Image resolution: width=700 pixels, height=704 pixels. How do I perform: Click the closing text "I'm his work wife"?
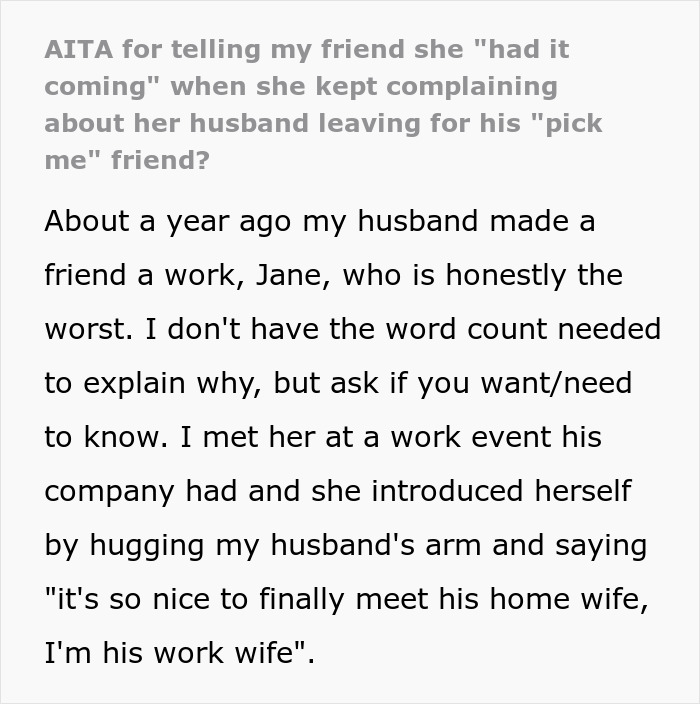click(x=179, y=653)
